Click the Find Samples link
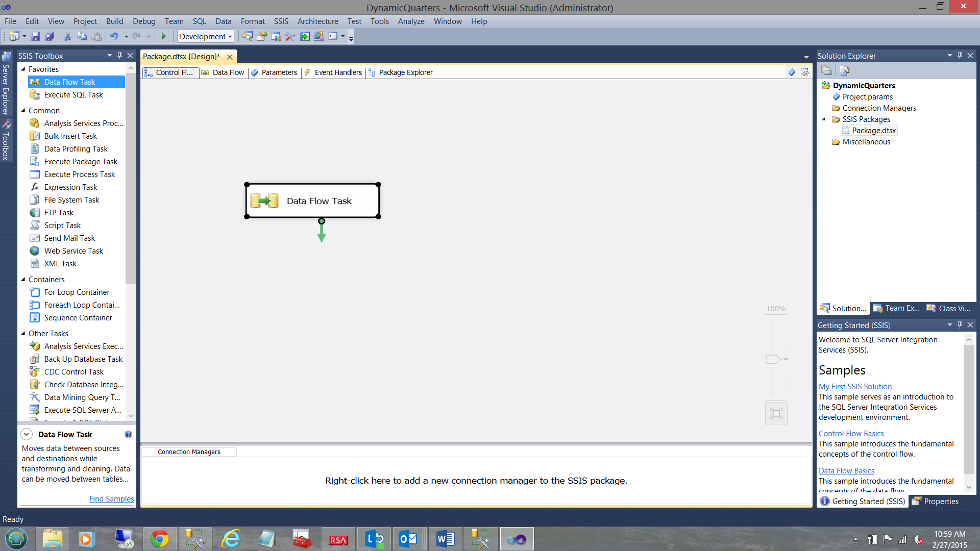This screenshot has width=980, height=551. 111,499
